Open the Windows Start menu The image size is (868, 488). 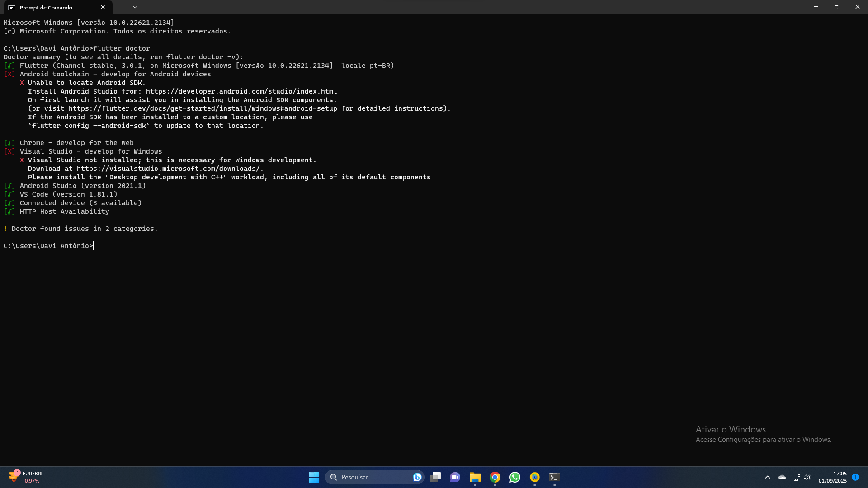click(314, 477)
